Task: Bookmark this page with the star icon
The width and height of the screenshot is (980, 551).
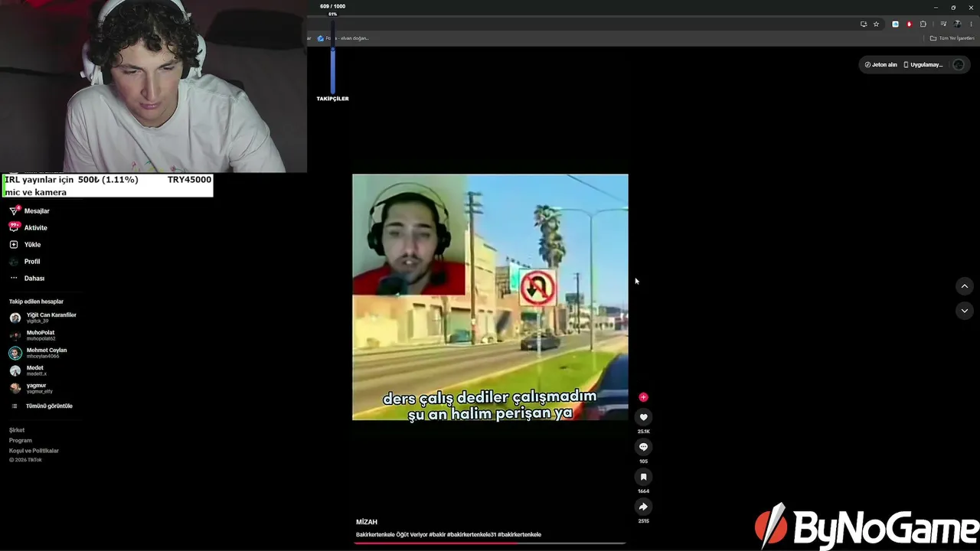Action: coord(876,24)
